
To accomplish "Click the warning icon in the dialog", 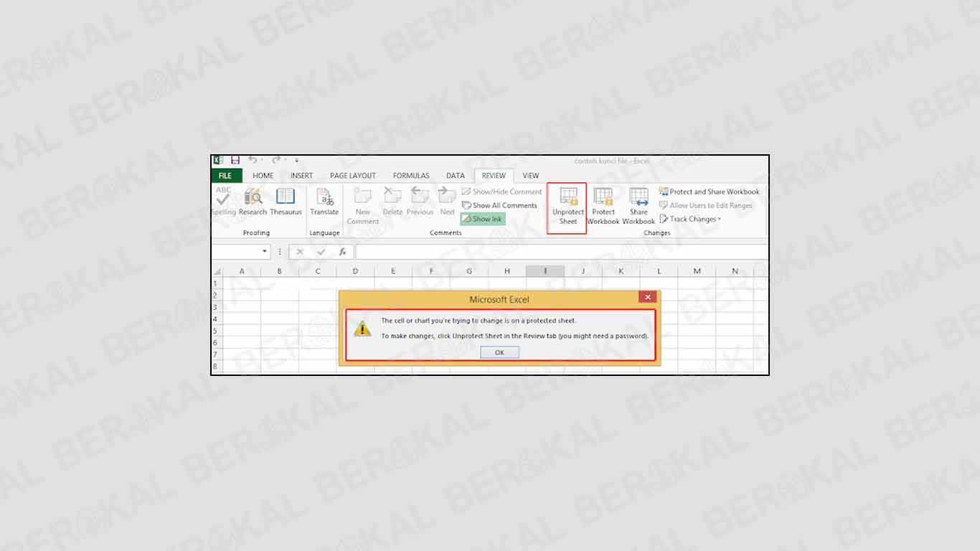I will pos(363,328).
